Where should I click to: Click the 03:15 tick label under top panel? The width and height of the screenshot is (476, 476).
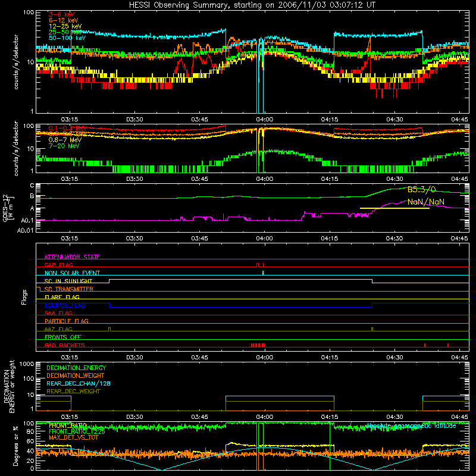pos(70,120)
